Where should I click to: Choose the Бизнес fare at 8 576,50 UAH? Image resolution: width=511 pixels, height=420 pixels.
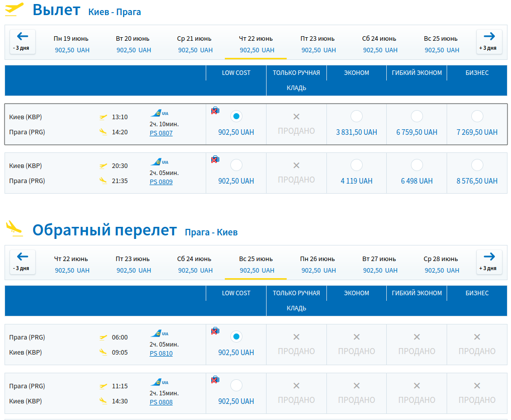477,165
